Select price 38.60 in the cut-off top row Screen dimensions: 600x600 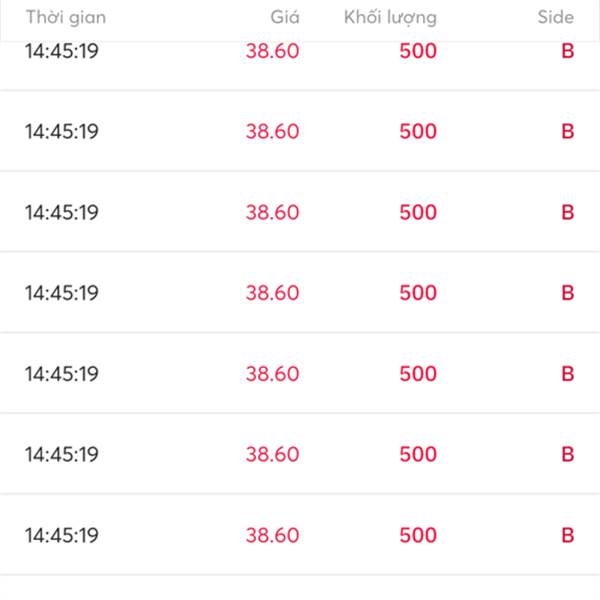pos(272,51)
